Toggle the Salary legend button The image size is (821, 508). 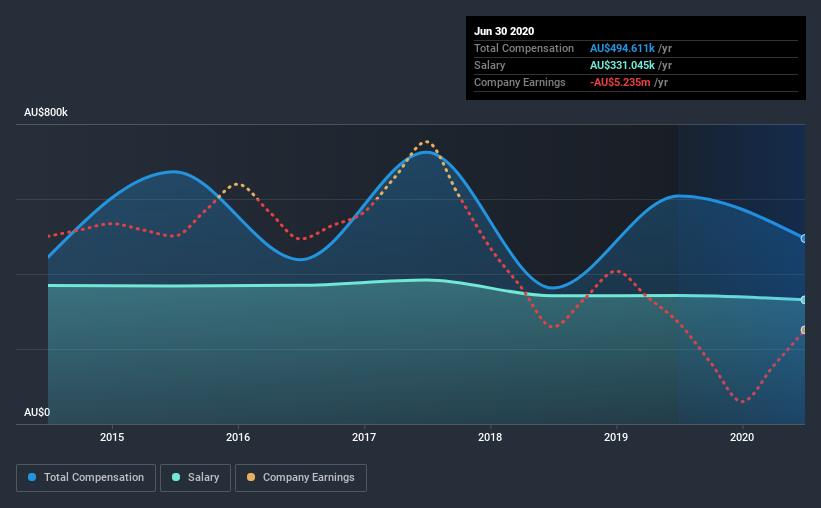click(195, 478)
